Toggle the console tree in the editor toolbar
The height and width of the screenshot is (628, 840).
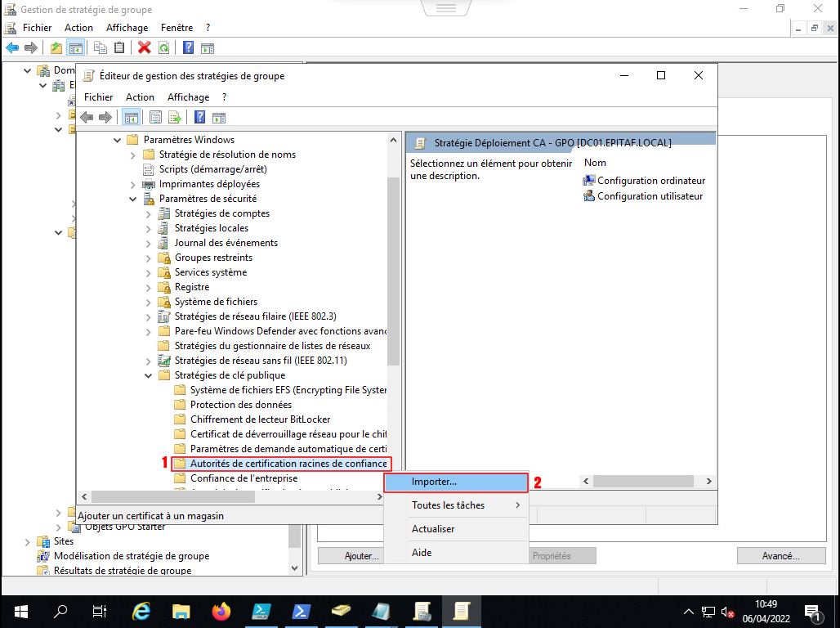[x=130, y=117]
